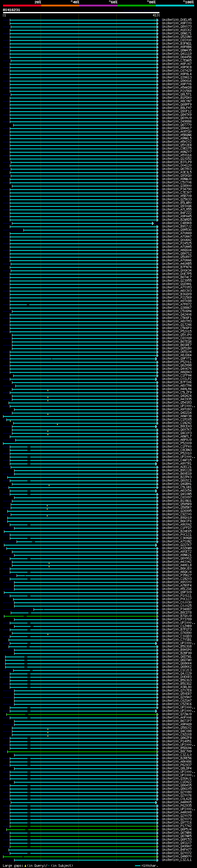This screenshot has height=868, width=197.
Task: Select the UniRef100_Q585R9 label
Action: click(177, 504)
